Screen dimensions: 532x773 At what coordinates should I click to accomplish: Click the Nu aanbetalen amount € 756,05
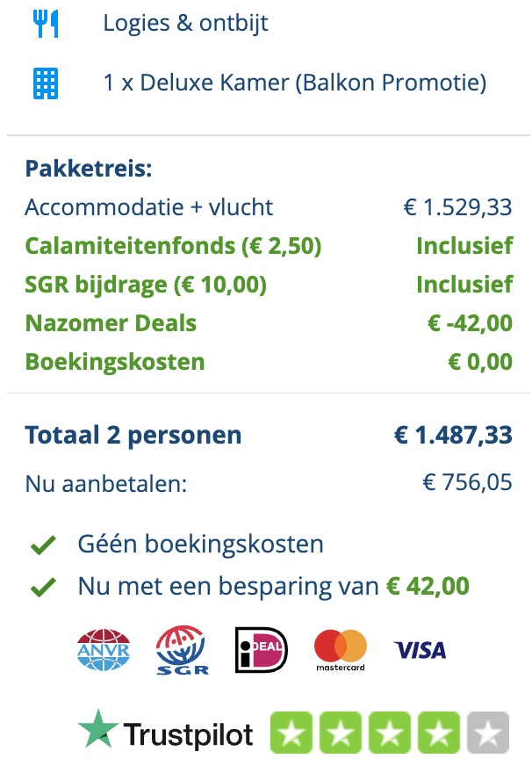[x=467, y=482]
